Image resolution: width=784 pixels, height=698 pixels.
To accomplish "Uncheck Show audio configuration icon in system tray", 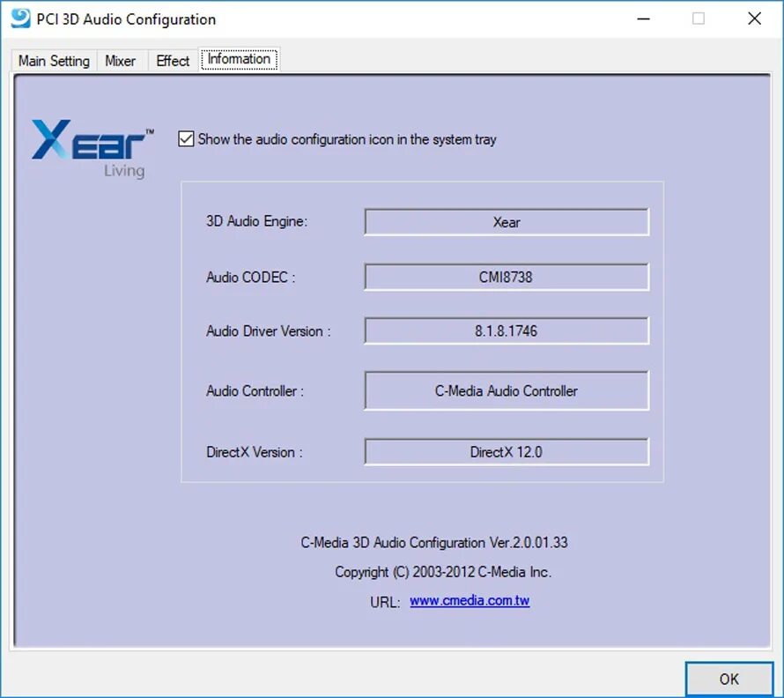I will coord(186,139).
